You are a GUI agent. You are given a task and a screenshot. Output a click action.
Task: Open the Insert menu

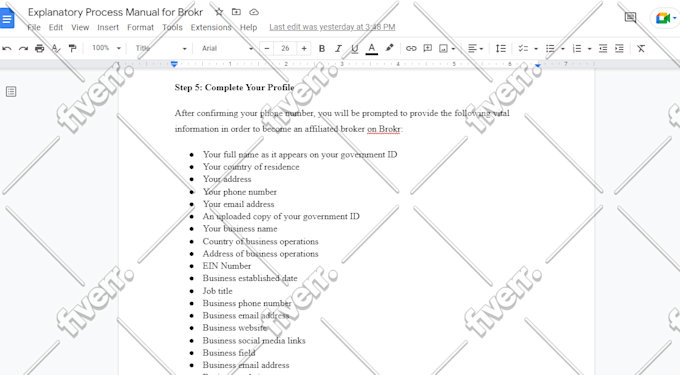[x=108, y=27]
